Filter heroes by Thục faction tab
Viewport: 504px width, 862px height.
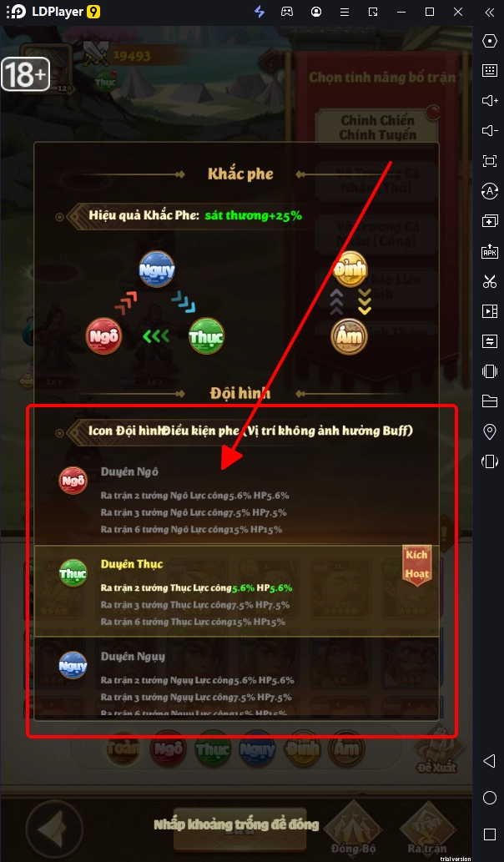(x=213, y=749)
